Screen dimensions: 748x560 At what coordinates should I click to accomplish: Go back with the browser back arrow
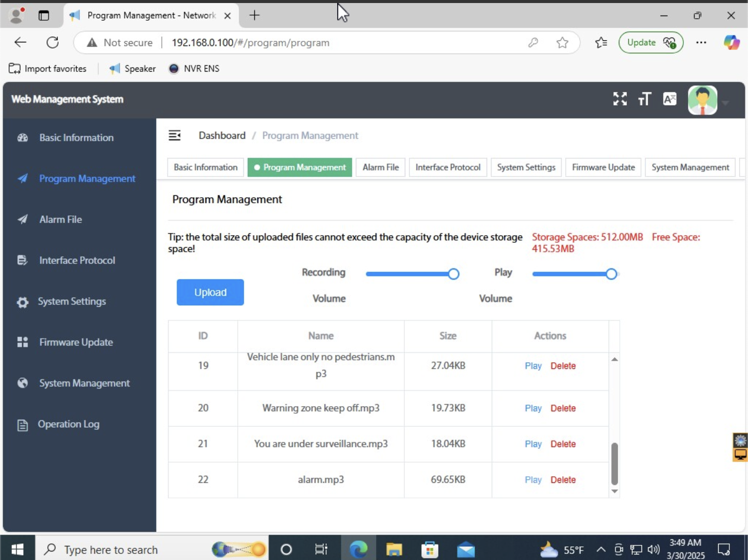(x=20, y=42)
